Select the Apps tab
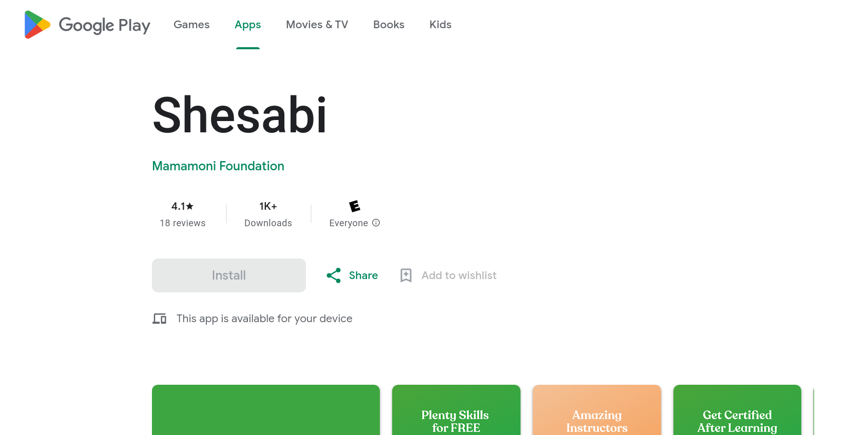 click(247, 25)
